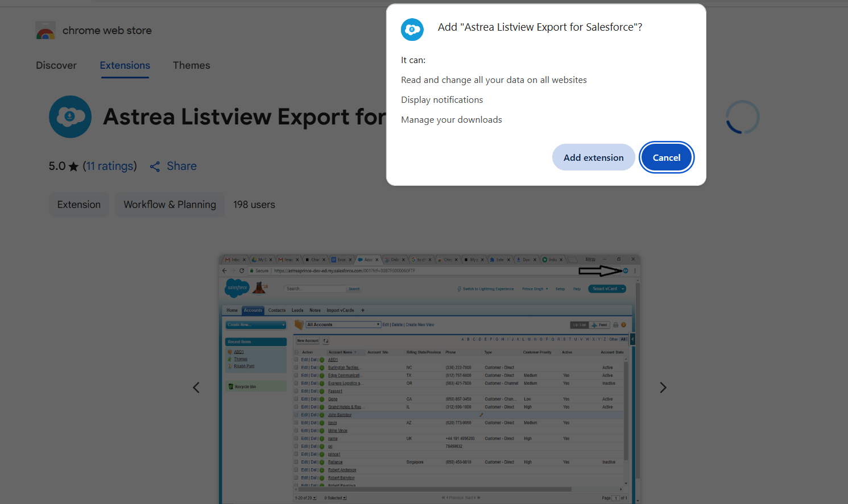This screenshot has height=504, width=848.
Task: Switch to the Extensions tab
Action: coord(125,65)
